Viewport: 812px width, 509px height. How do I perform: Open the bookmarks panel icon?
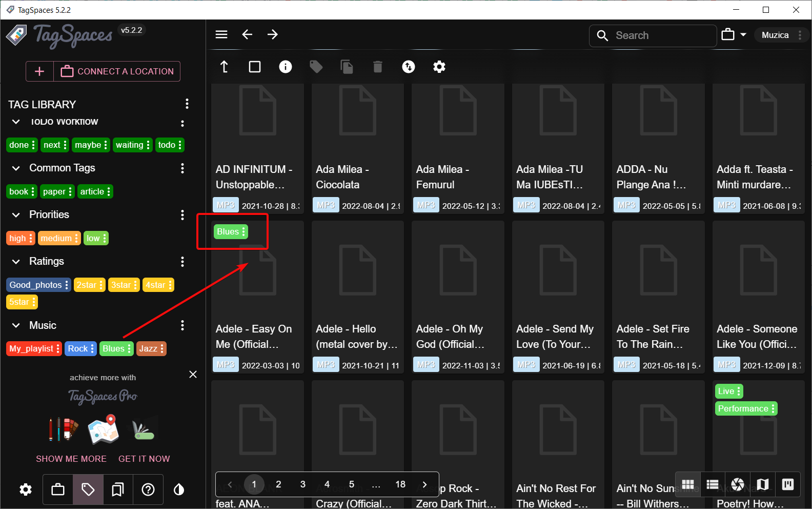coord(118,490)
